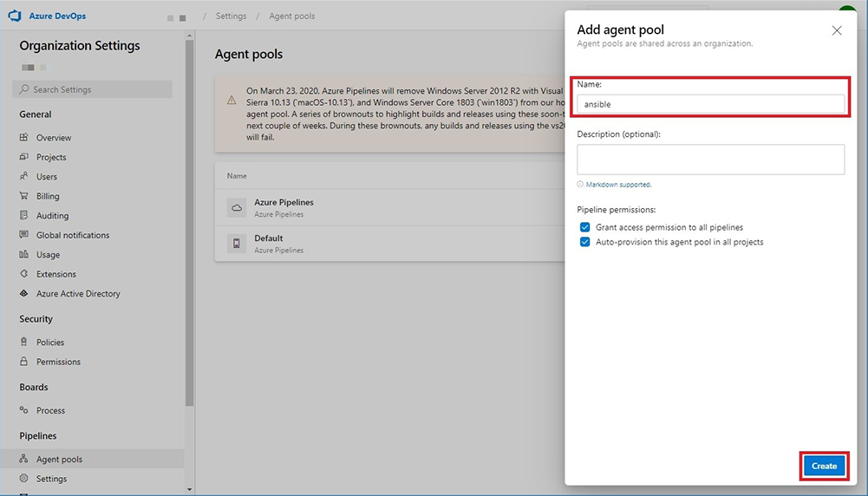Uncheck Auto-provision this agent pool in all projects
Image resolution: width=868 pixels, height=496 pixels.
pyautogui.click(x=584, y=242)
